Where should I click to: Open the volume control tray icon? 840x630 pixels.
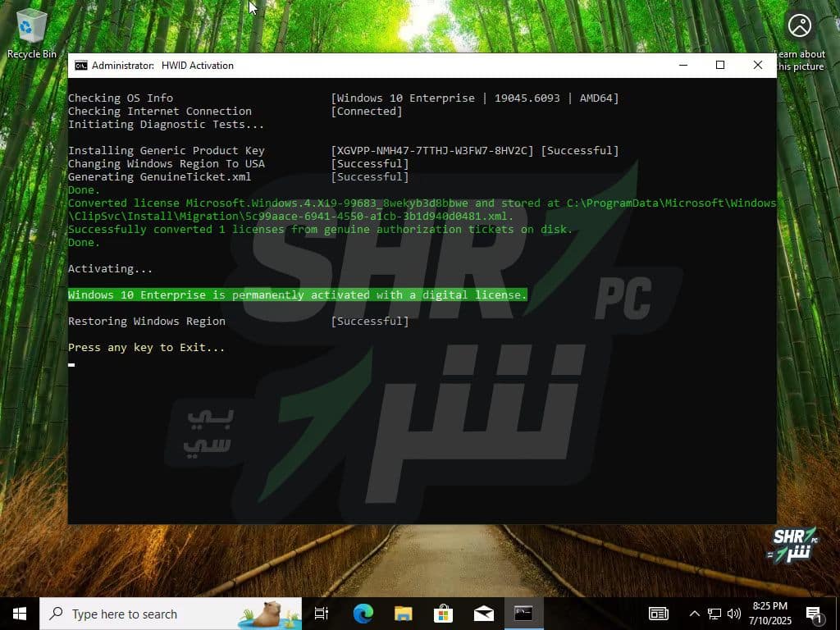[x=734, y=614]
